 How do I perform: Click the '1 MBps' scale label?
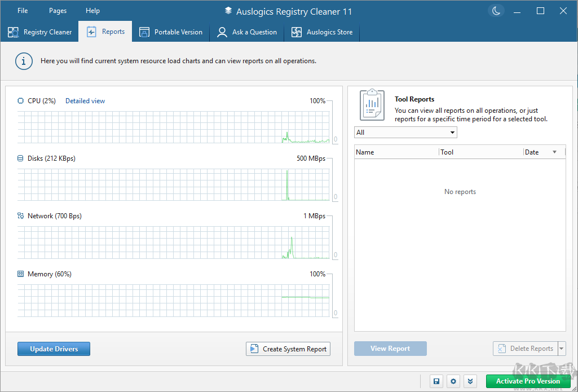pos(315,215)
